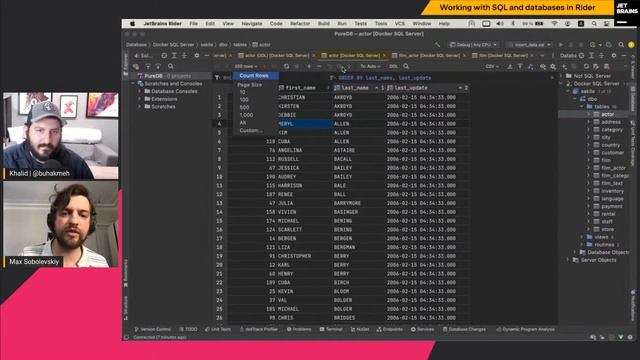Choose Count Rows in the popup
This screenshot has height=360, width=640.
click(256, 76)
